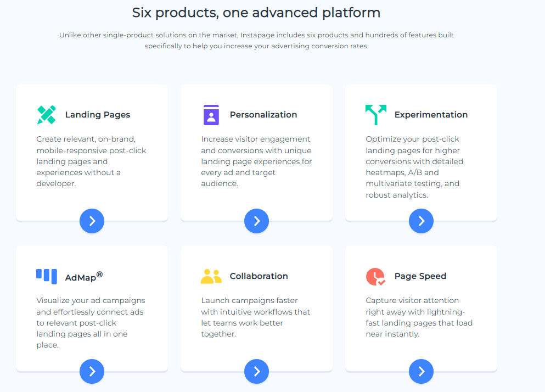Click the AdMap bar-chart icon
The width and height of the screenshot is (545, 392).
(46, 276)
